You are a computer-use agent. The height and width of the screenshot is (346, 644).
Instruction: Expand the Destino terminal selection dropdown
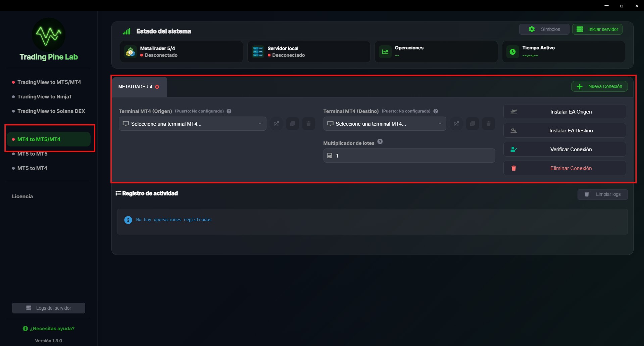pyautogui.click(x=385, y=124)
